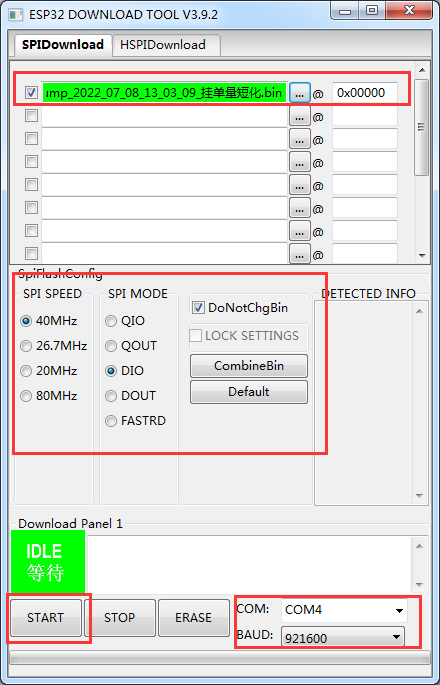Click the DETECTED INFO scroll down arrow
Viewport: 440px width, 685px height.
[419, 496]
